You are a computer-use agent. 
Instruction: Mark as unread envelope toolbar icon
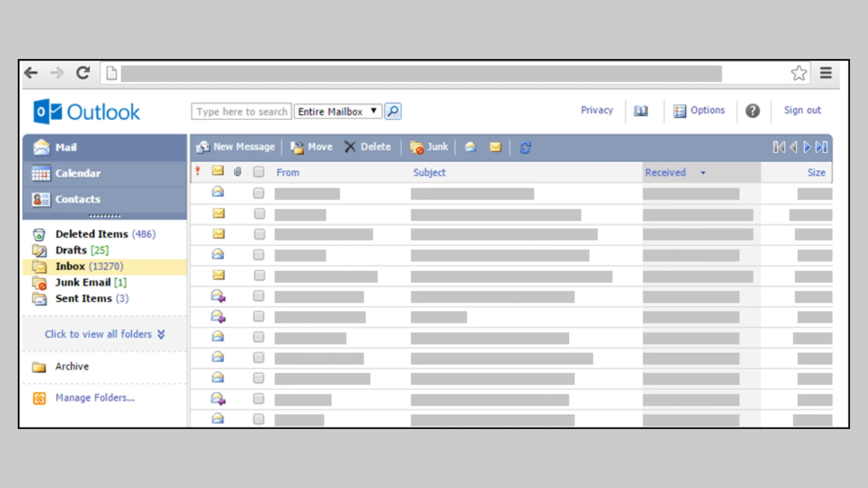click(495, 147)
